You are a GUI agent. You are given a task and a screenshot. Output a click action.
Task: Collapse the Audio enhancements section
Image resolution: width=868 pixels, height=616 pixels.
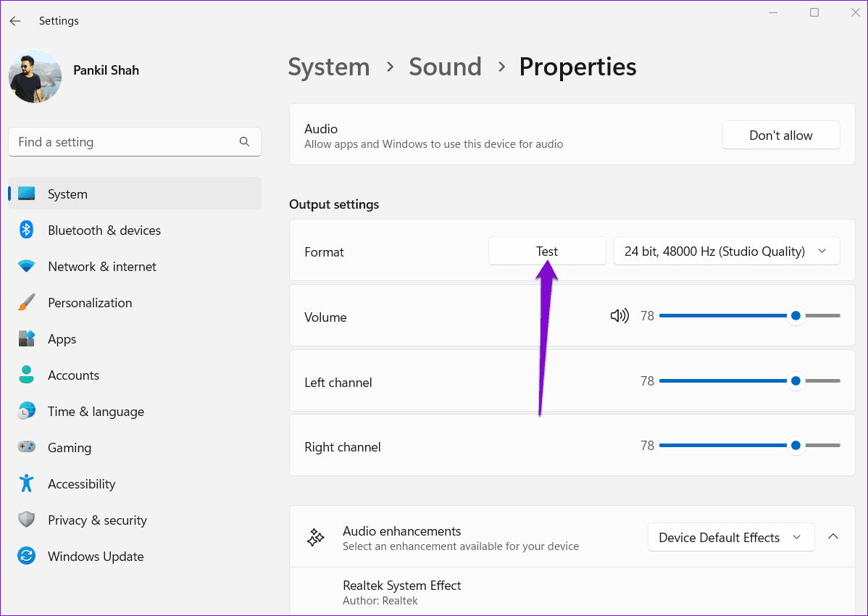coord(833,537)
